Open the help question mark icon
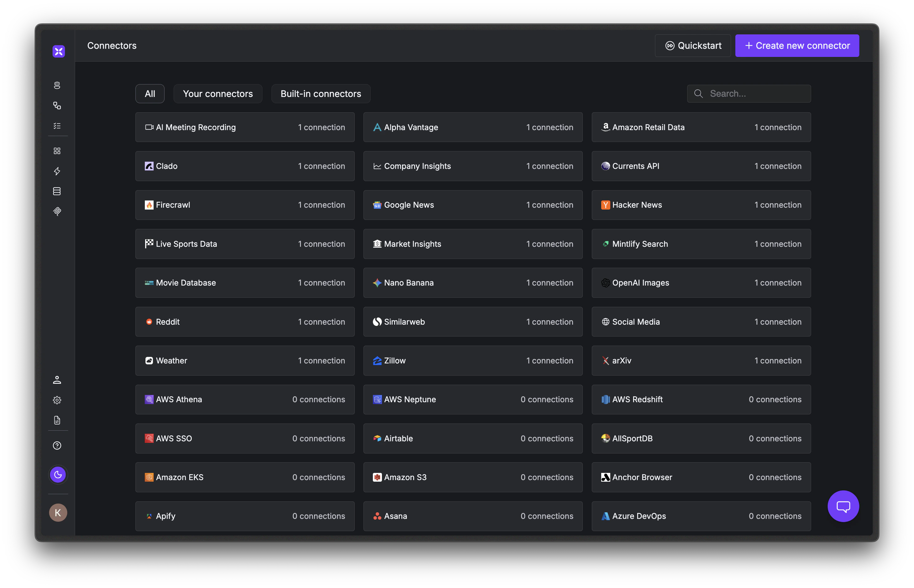 58,445
